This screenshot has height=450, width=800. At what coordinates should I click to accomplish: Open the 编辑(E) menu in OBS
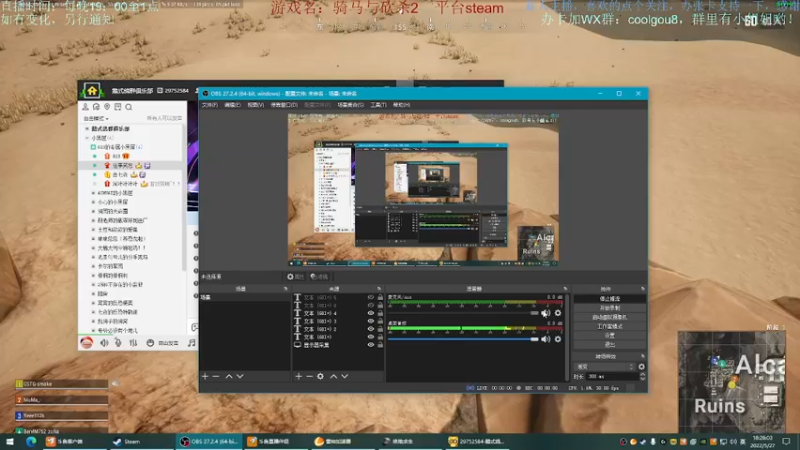point(232,105)
